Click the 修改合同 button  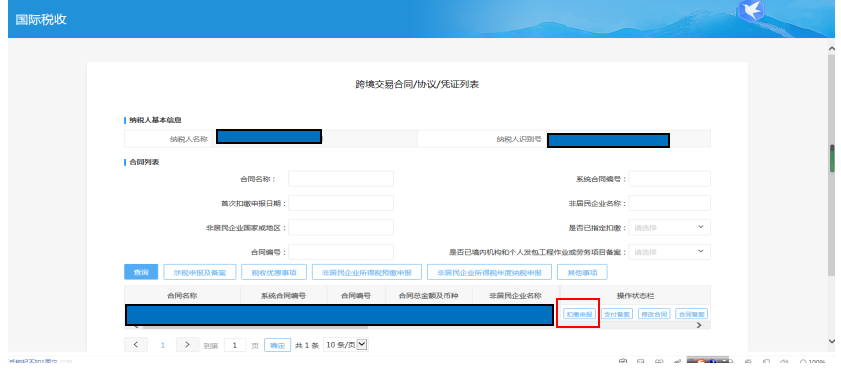coord(654,314)
